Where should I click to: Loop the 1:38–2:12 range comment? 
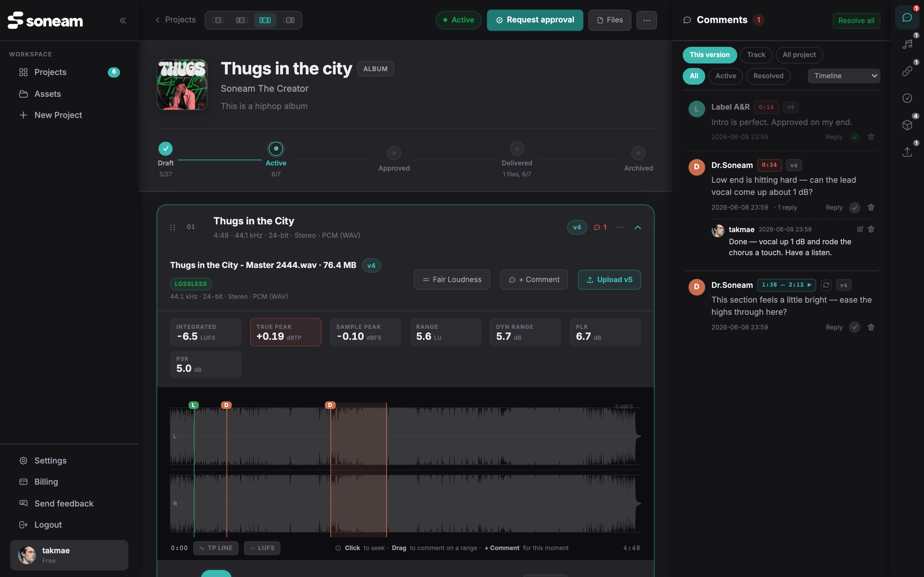coord(826,285)
